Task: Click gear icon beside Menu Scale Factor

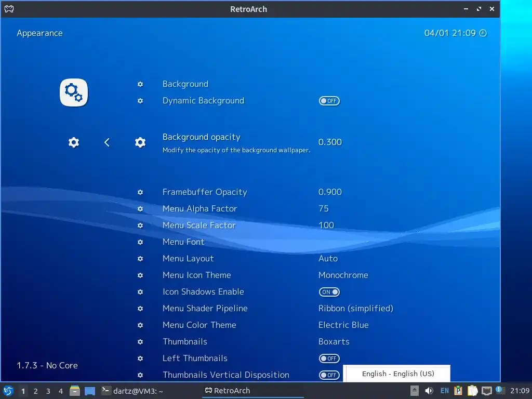Action: click(140, 225)
